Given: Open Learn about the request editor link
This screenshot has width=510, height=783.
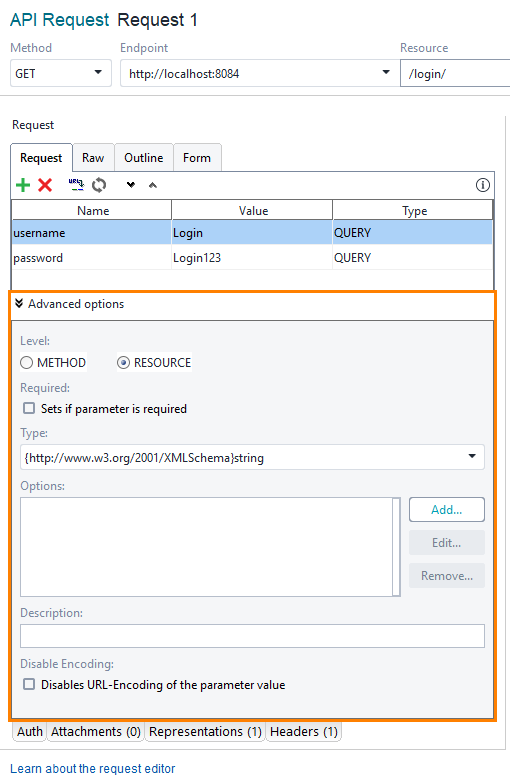Looking at the screenshot, I should coord(92,769).
